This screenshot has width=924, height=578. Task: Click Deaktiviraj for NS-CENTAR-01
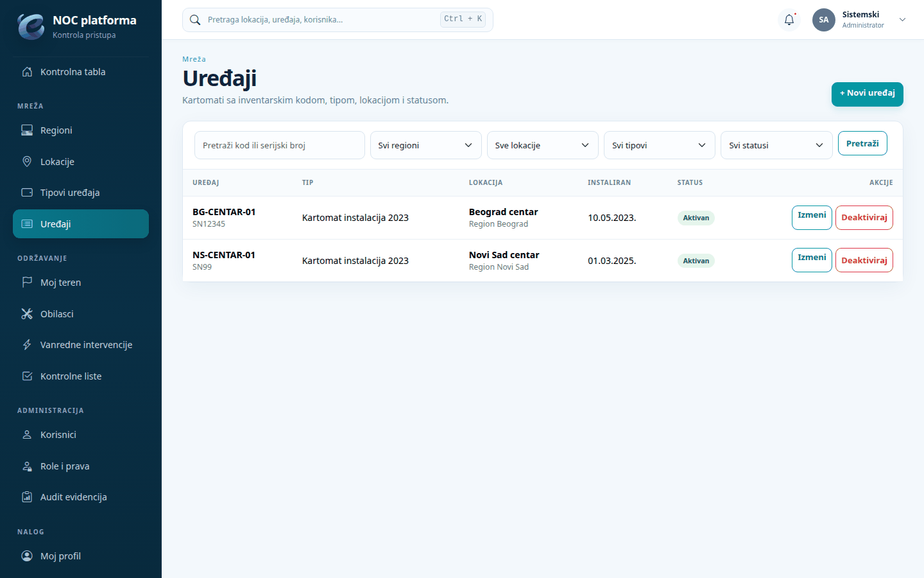pyautogui.click(x=864, y=260)
